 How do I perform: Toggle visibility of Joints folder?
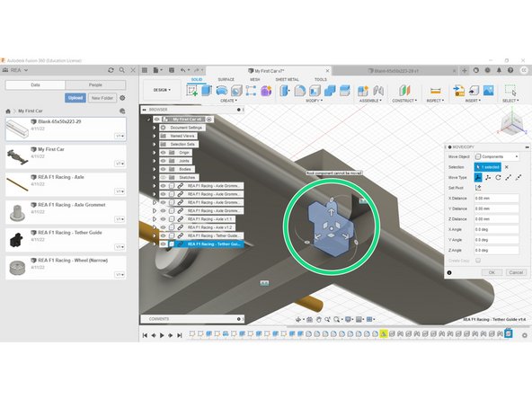164,161
